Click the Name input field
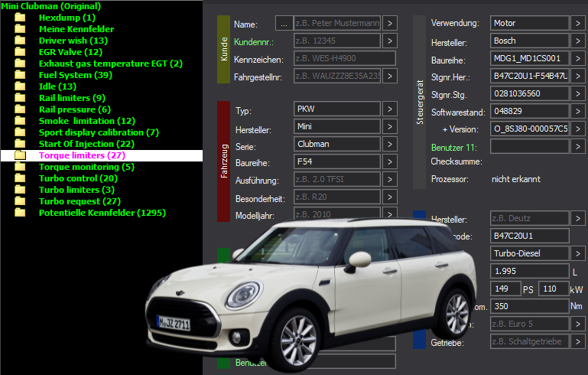 337,23
